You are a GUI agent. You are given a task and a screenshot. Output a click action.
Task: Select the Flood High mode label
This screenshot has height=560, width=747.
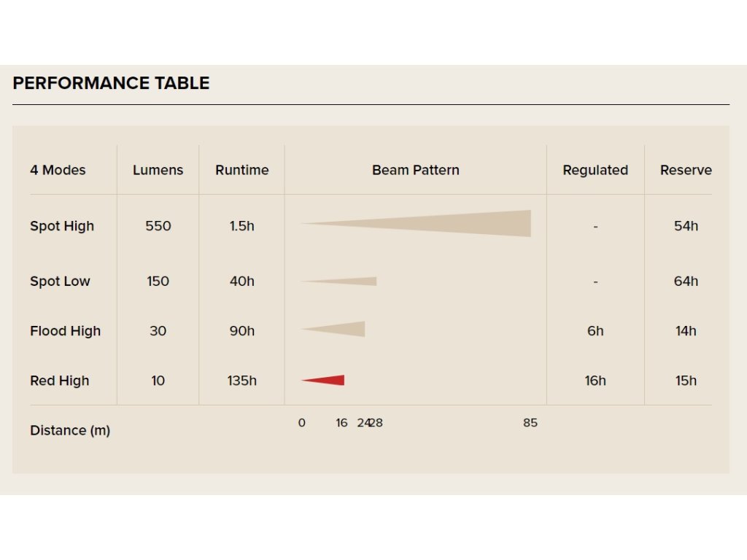65,331
